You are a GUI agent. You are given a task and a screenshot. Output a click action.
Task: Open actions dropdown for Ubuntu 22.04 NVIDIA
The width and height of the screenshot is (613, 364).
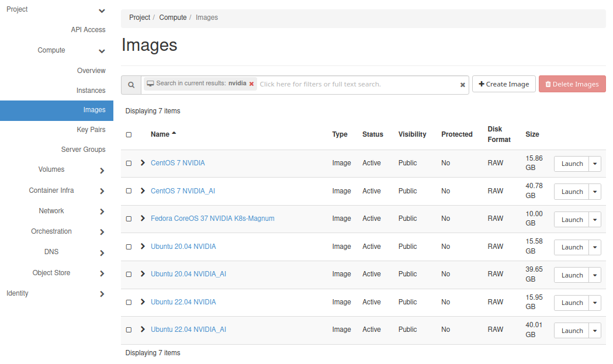[x=594, y=303]
